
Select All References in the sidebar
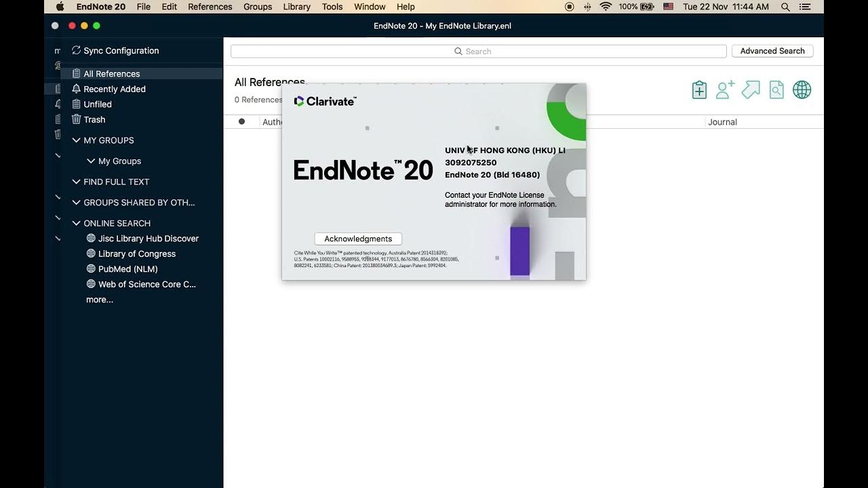pos(141,73)
